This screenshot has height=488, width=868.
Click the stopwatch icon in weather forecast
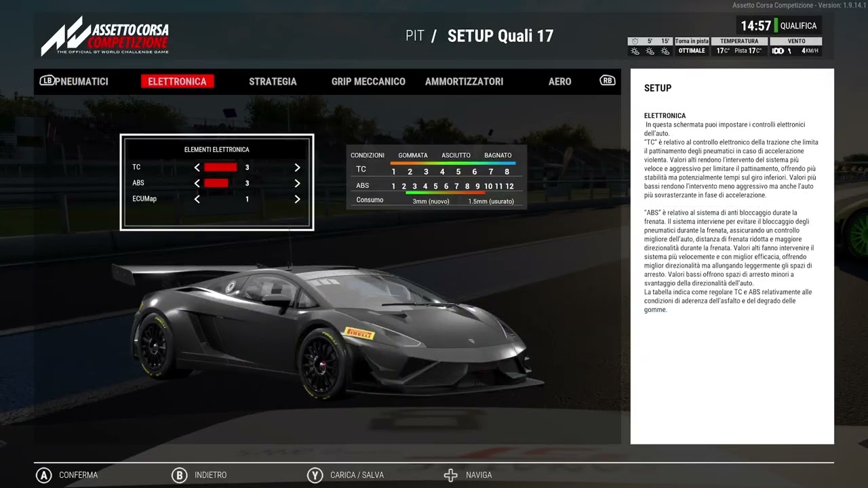point(635,41)
